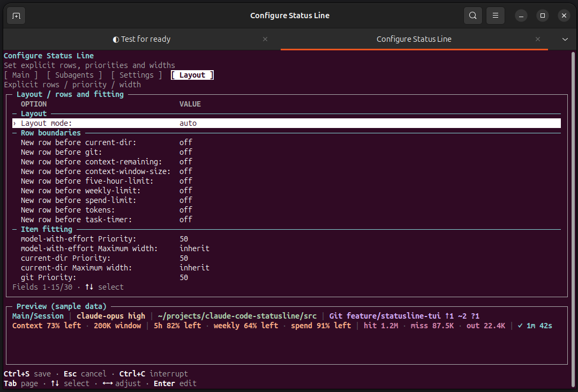This screenshot has width=578, height=392.
Task: Toggle New row before context-remaining off value
Action: point(186,162)
